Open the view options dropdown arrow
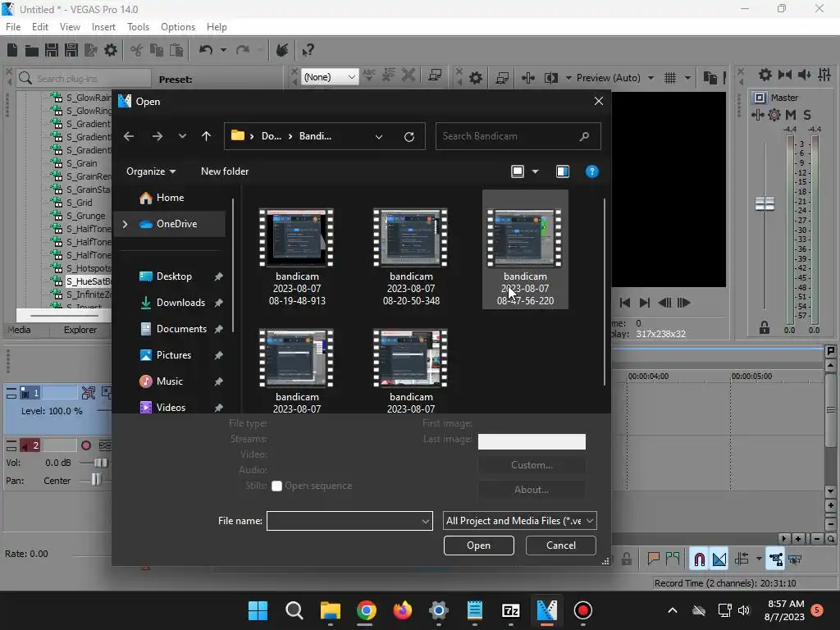840x630 pixels. click(x=535, y=171)
